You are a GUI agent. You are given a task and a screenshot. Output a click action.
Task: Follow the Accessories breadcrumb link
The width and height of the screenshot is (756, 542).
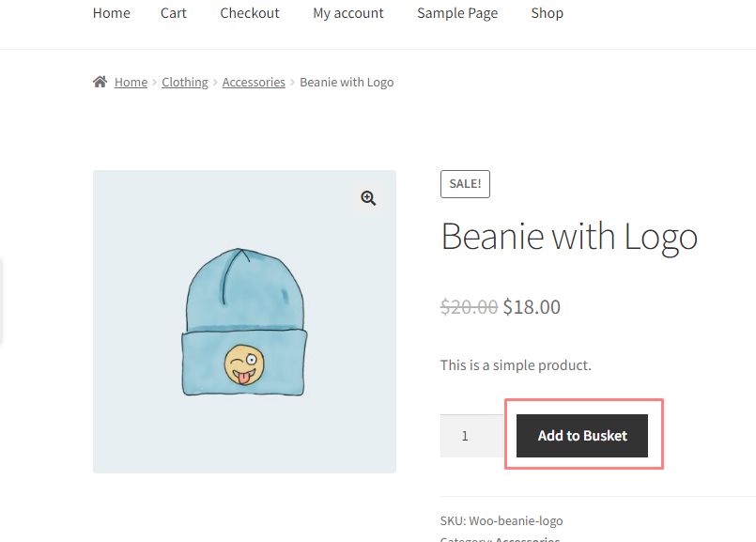254,83
